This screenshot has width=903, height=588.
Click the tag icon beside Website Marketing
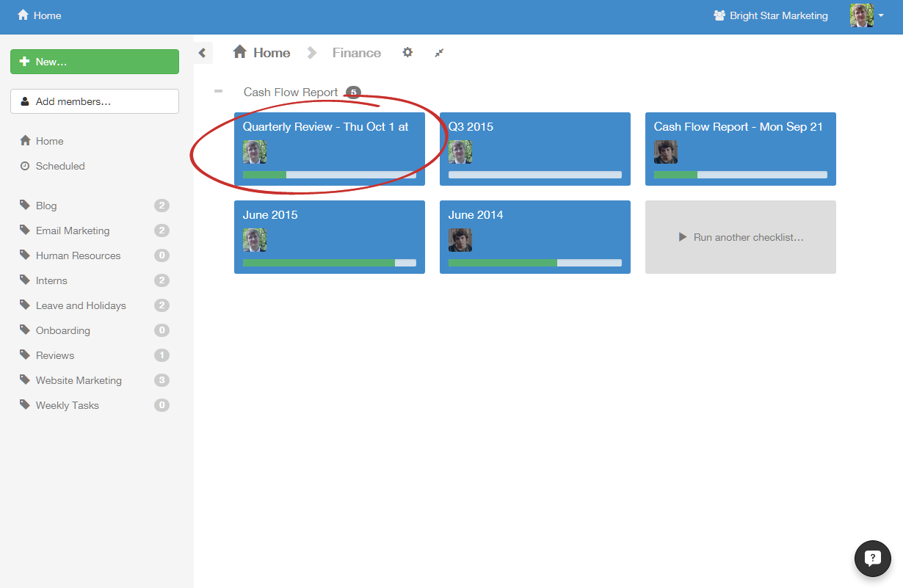[25, 380]
